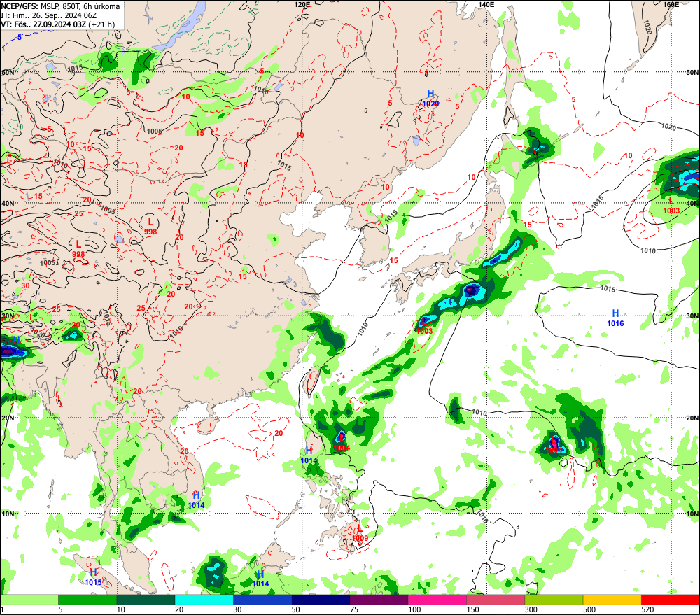Click the legend value 500
This screenshot has width=700, height=615.
tap(589, 609)
